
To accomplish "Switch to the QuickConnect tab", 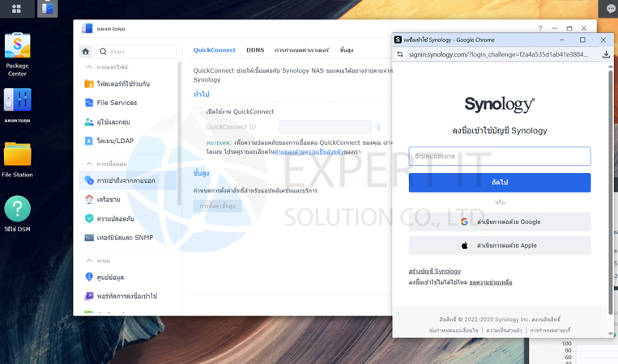I will tap(214, 50).
